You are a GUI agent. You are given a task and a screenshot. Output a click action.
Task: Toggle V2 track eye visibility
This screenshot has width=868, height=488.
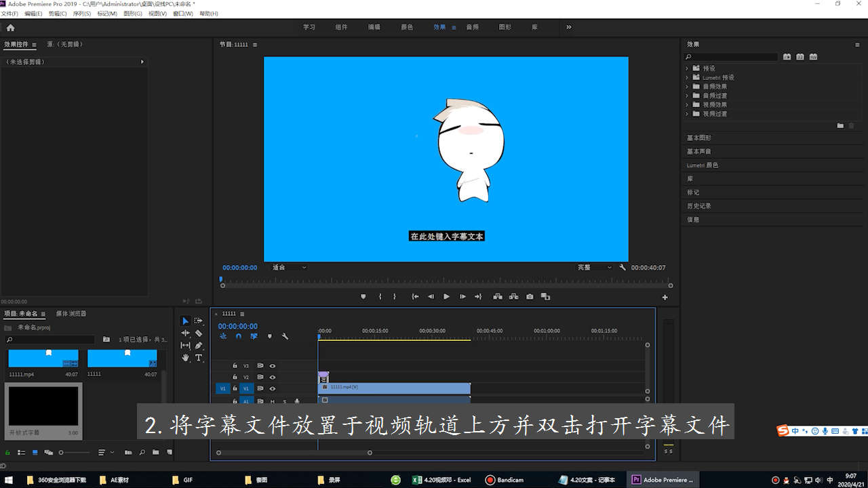[272, 377]
